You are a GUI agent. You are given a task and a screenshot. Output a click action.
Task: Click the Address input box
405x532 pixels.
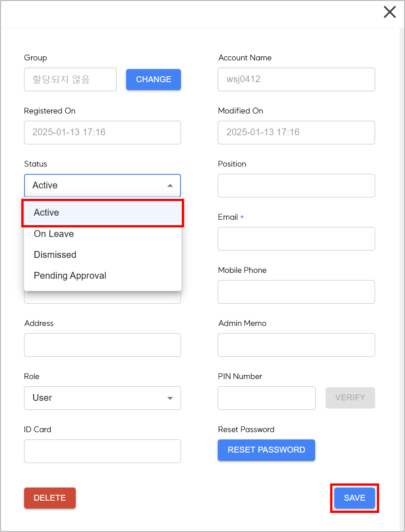coord(102,345)
